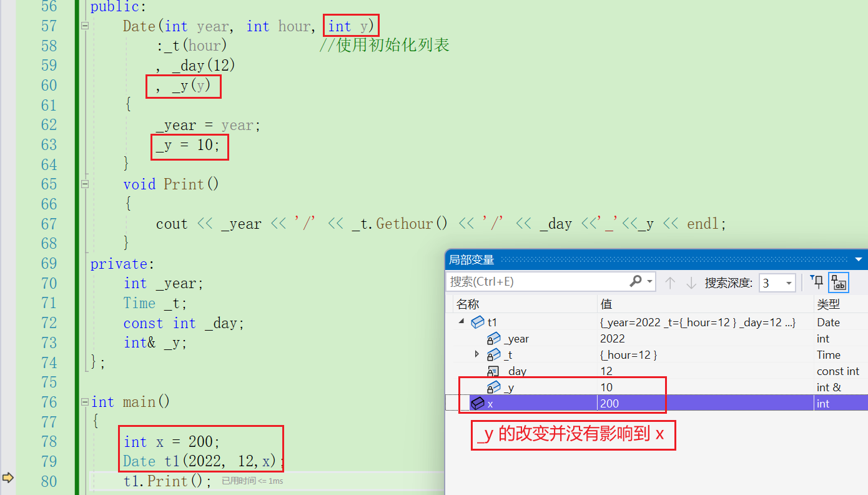Select the value 200 of x

click(609, 404)
